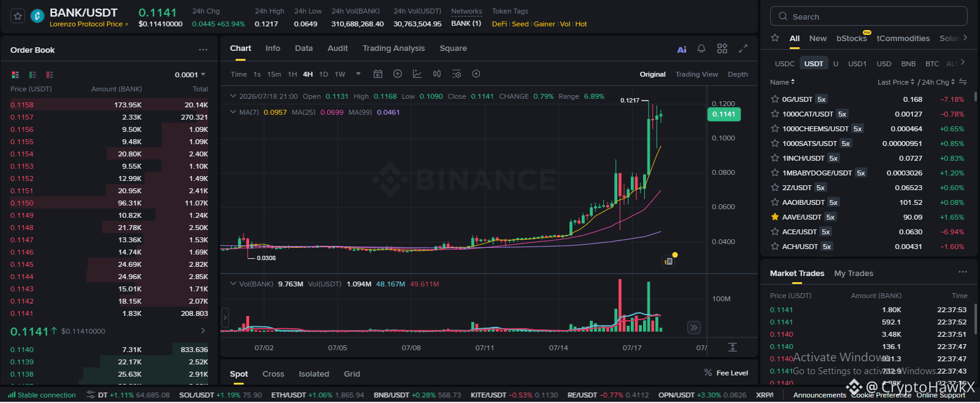This screenshot has width=980, height=403.
Task: Expand chart to fullscreen
Action: coord(743,48)
